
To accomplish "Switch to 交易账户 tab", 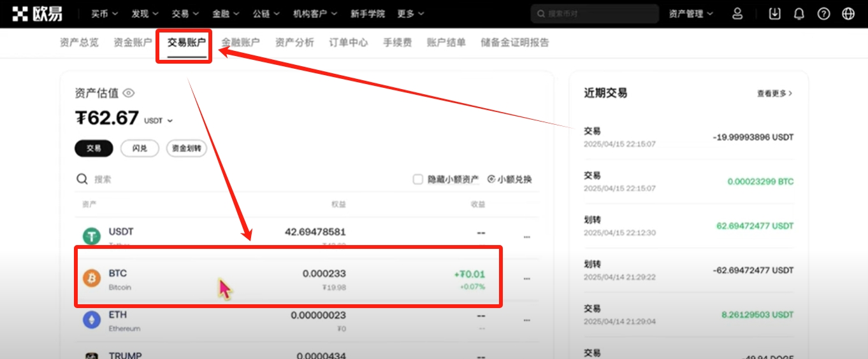I will tap(187, 43).
